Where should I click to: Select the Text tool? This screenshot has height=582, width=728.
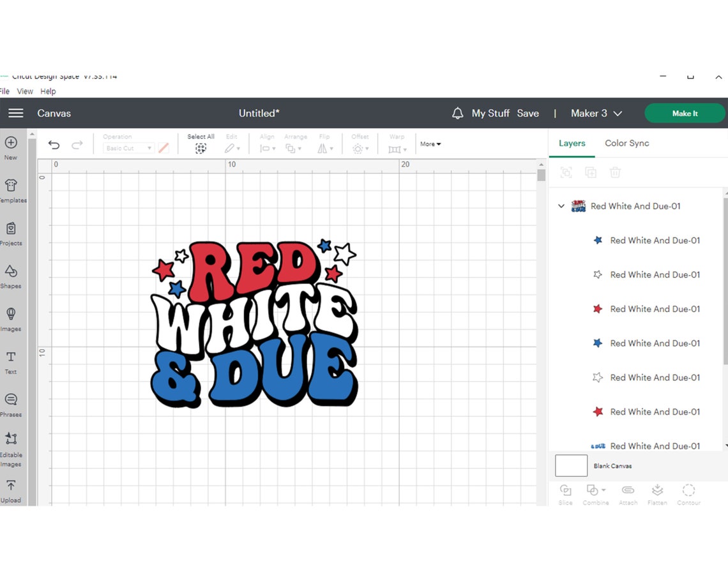click(11, 357)
